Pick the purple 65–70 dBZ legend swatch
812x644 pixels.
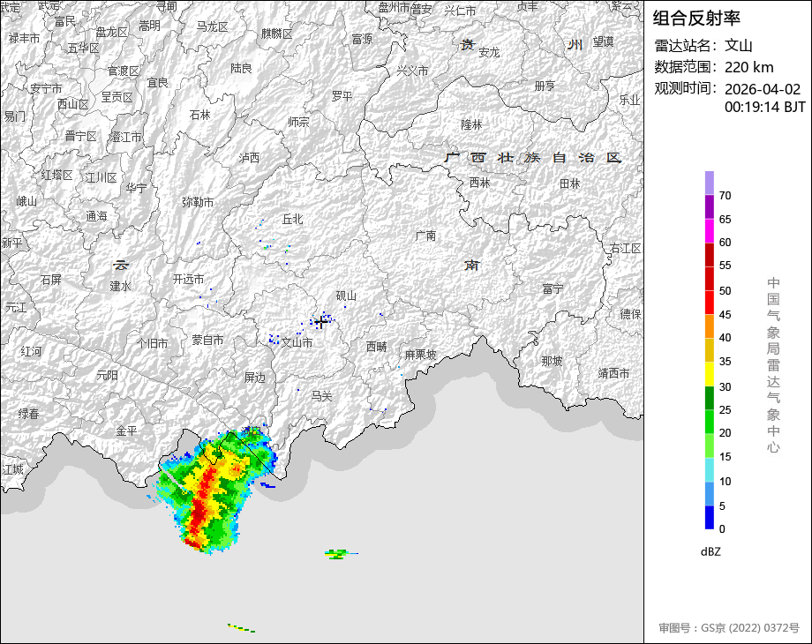(709, 206)
